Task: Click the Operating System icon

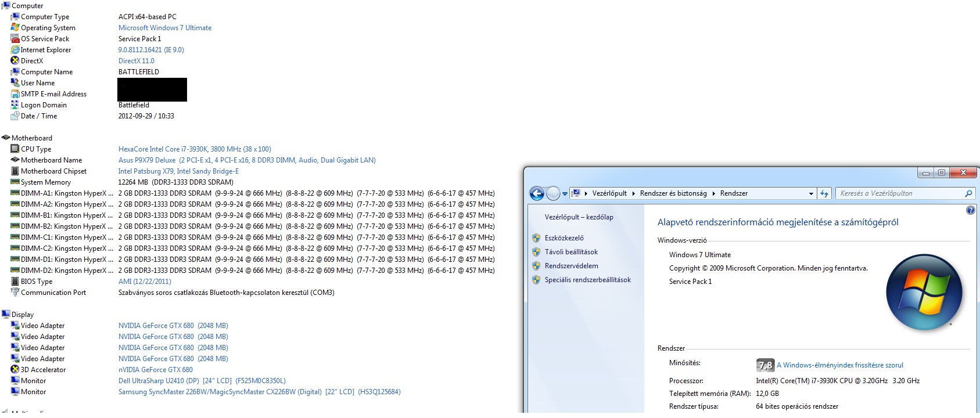Action: tap(15, 27)
